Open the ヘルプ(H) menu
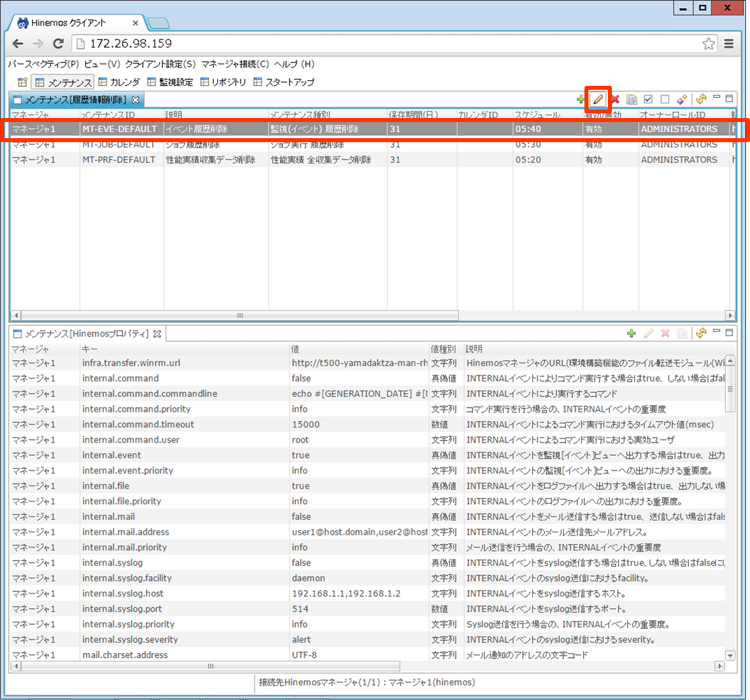 294,64
